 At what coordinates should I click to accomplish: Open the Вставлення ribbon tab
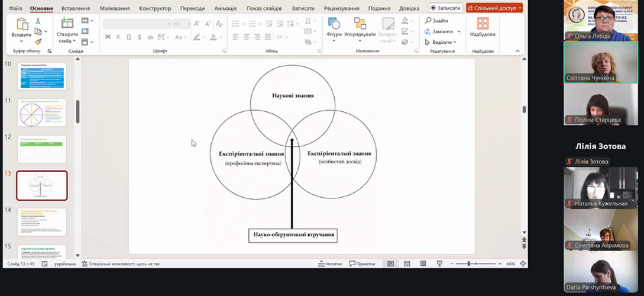coord(75,8)
